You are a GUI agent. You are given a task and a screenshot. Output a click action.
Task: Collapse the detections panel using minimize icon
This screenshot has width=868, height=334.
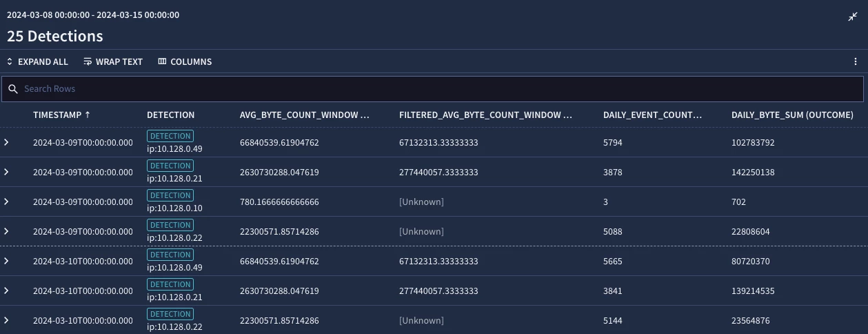tap(853, 17)
